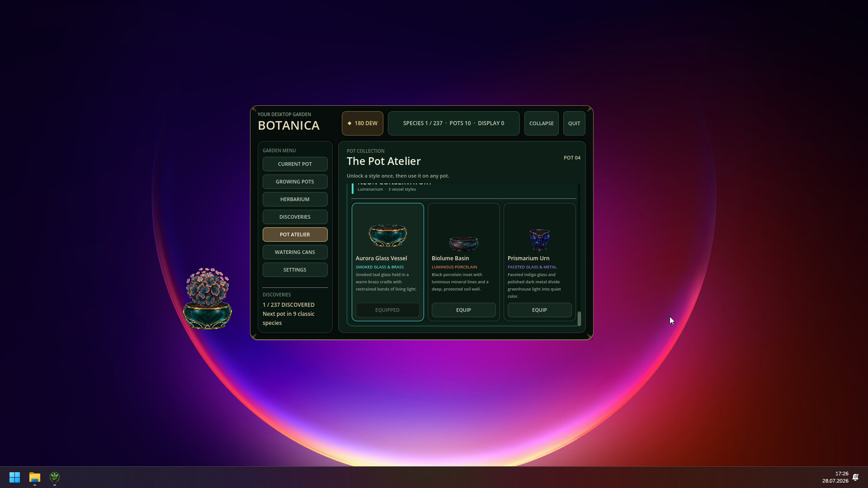Click the dew diamond currency icon
Viewport: 868px width, 488px height.
click(349, 123)
